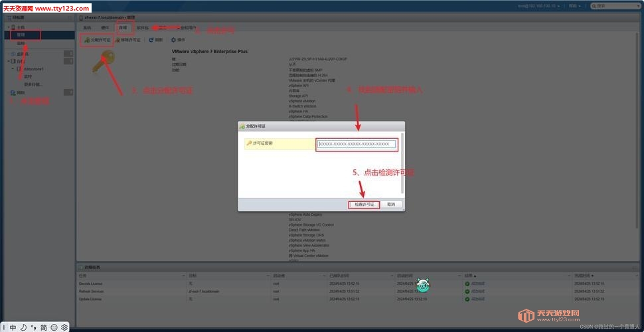Click the search box at top right
This screenshot has height=332, width=644.
pyautogui.click(x=615, y=6)
